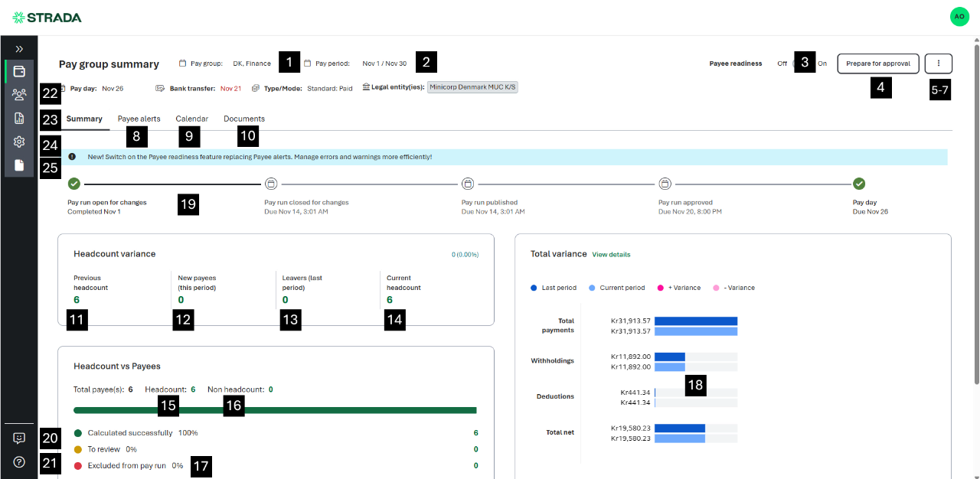
Task: Click the page's vertical scrollbar
Action: 975,214
